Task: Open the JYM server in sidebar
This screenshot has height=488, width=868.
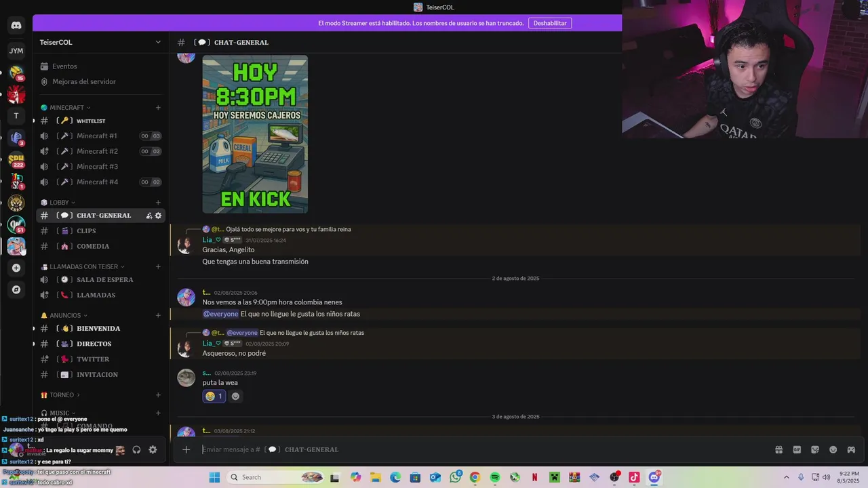Action: (x=16, y=51)
